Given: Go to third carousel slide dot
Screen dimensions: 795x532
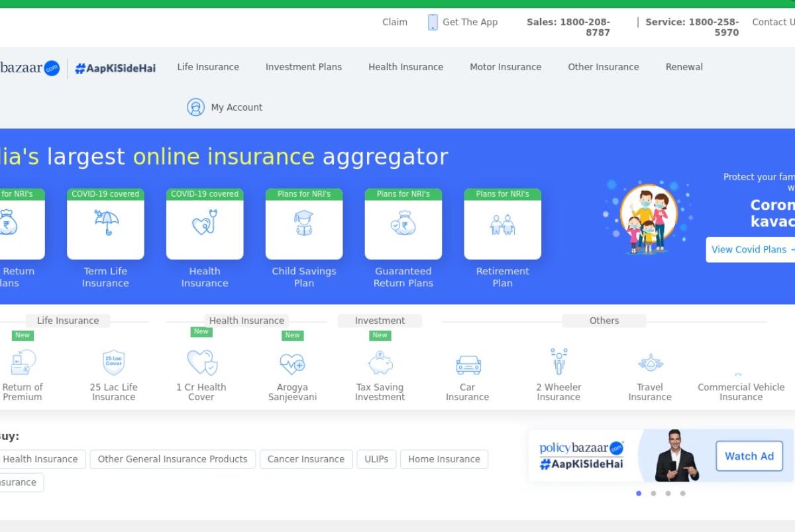Looking at the screenshot, I should [x=668, y=493].
